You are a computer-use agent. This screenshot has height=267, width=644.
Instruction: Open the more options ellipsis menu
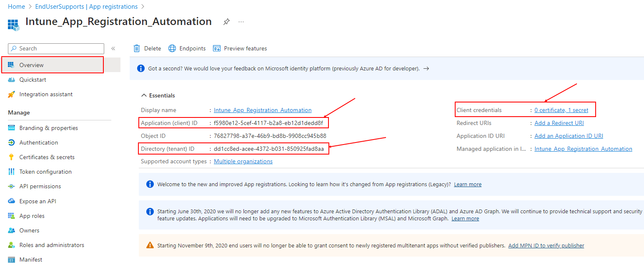[241, 22]
